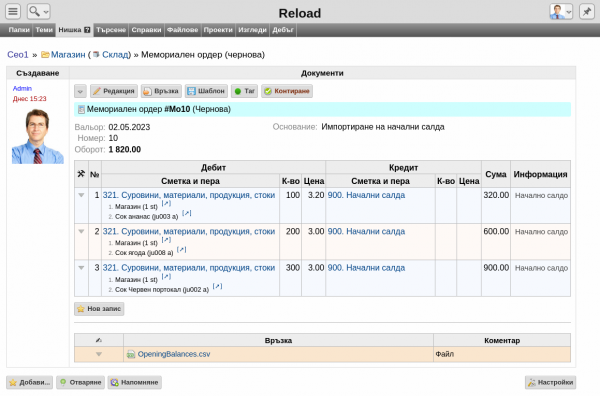Open the search magnifier dropdown
The width and height of the screenshot is (600, 396).
tap(39, 11)
